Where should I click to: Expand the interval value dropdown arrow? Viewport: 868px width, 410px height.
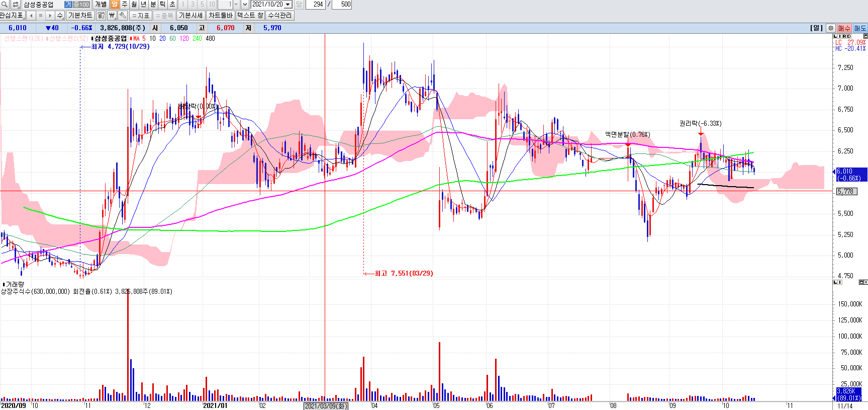236,5
